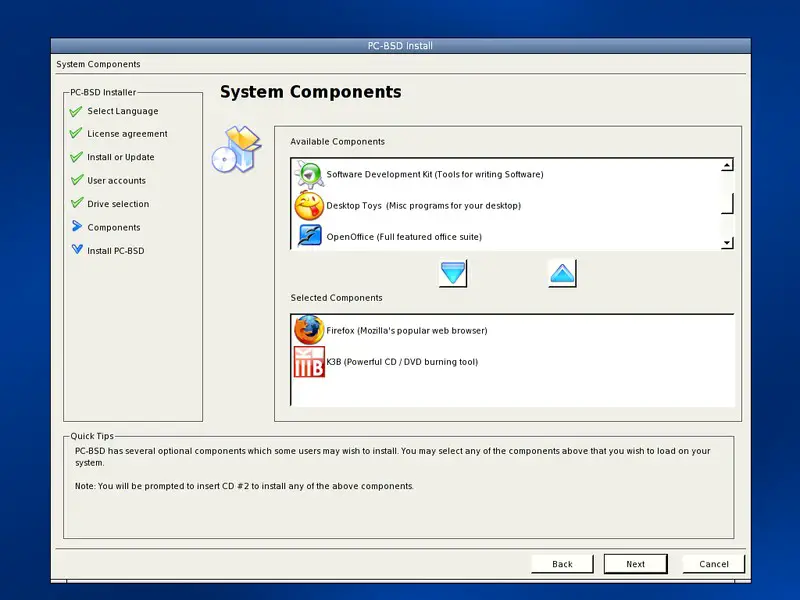800x600 pixels.
Task: Proceed with the Next button
Action: tap(636, 564)
